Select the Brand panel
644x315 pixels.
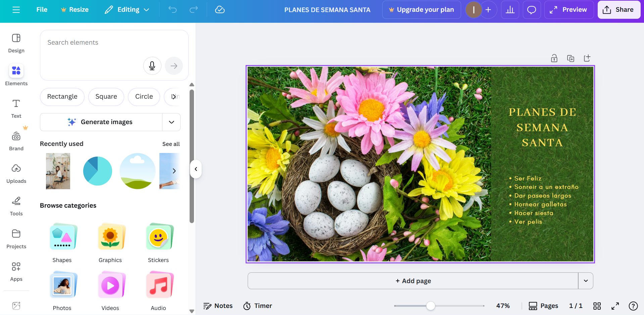pos(16,140)
